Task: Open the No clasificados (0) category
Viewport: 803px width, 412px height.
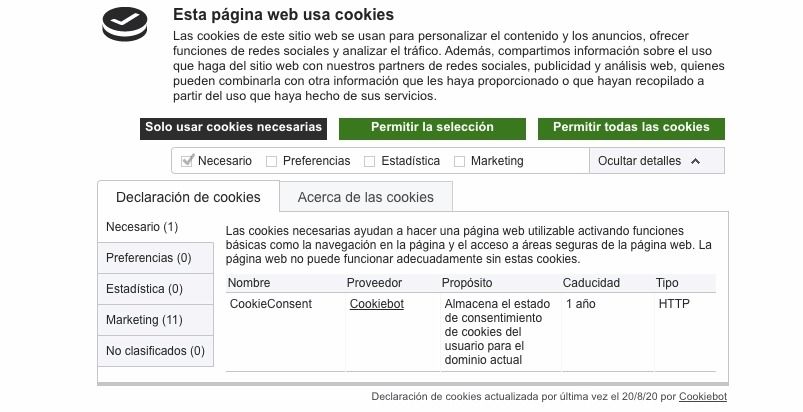Action: point(156,351)
